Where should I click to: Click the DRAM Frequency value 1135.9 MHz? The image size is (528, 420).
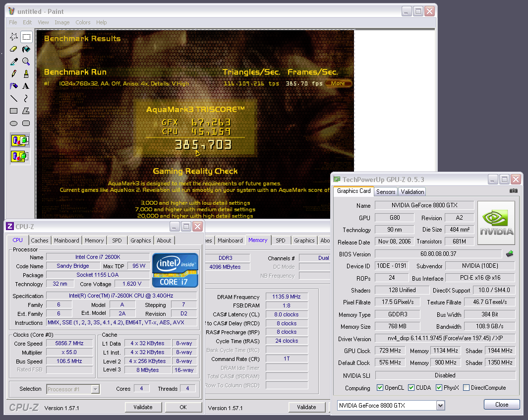pyautogui.click(x=287, y=297)
